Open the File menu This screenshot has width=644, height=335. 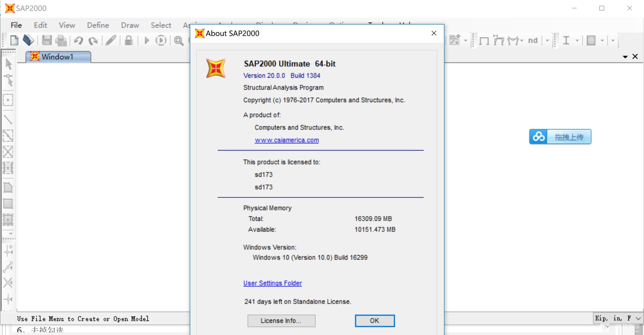pyautogui.click(x=16, y=25)
